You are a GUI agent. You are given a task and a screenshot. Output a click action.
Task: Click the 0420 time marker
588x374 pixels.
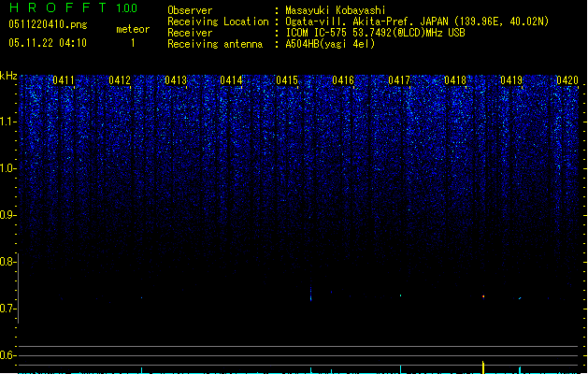(x=567, y=80)
